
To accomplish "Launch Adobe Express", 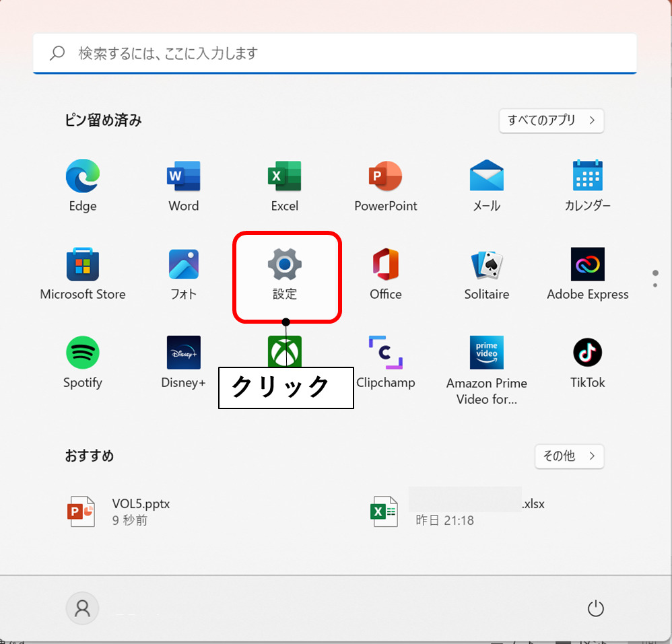I will point(588,274).
